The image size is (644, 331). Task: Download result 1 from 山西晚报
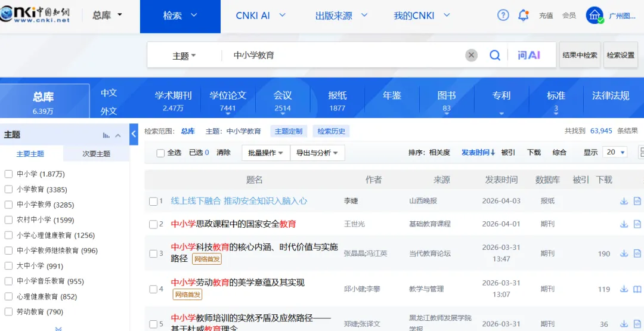pyautogui.click(x=624, y=201)
